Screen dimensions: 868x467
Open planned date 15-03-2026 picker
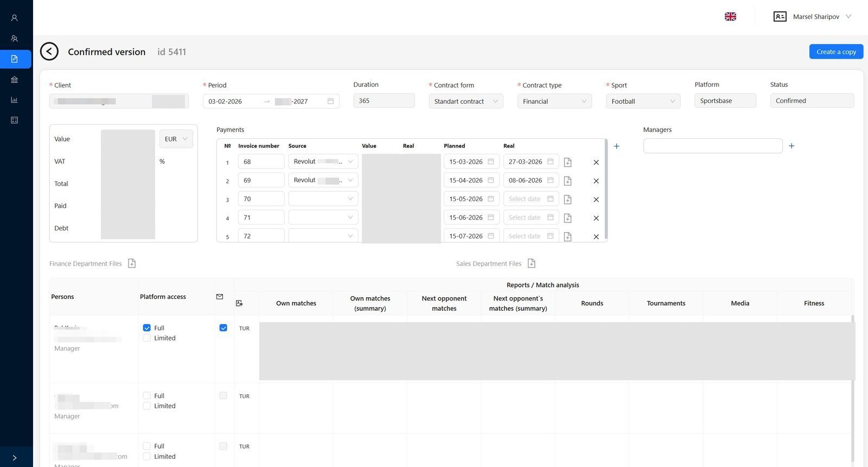point(471,162)
